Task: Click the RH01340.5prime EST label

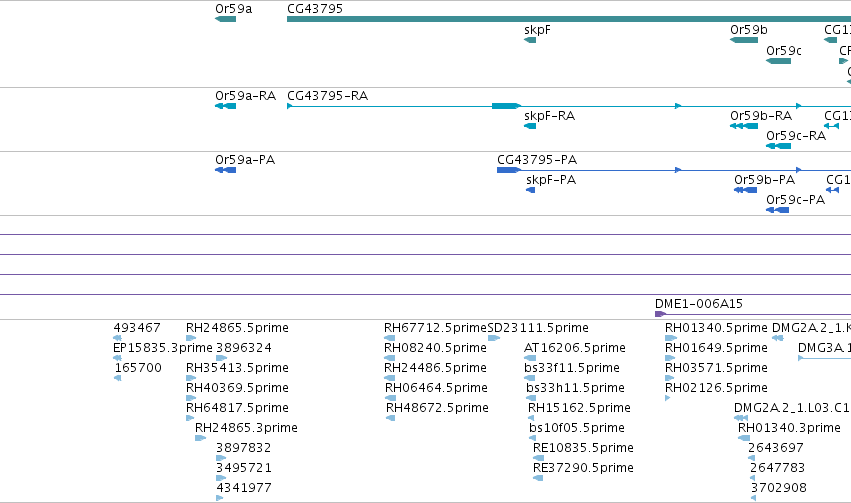Action: coord(716,328)
